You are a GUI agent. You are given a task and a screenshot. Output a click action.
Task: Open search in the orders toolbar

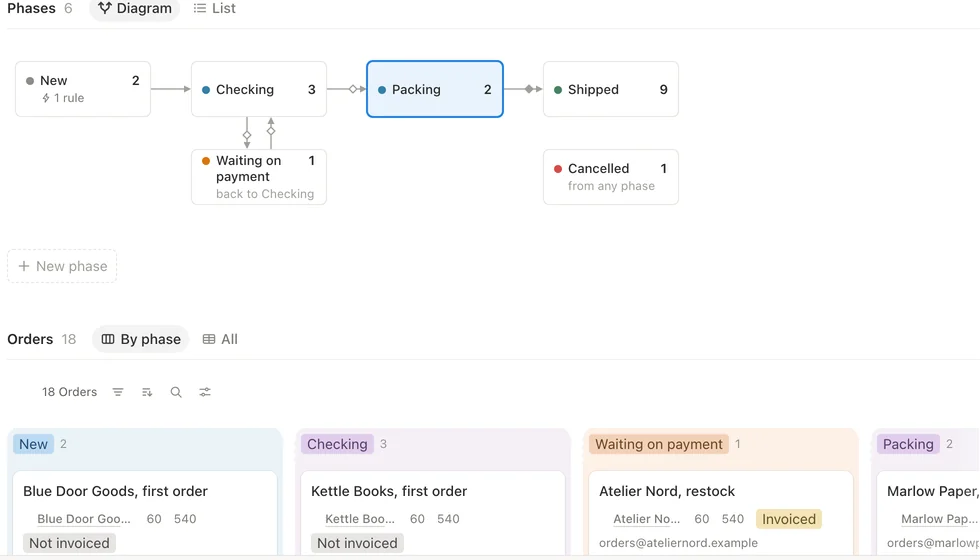click(x=176, y=392)
